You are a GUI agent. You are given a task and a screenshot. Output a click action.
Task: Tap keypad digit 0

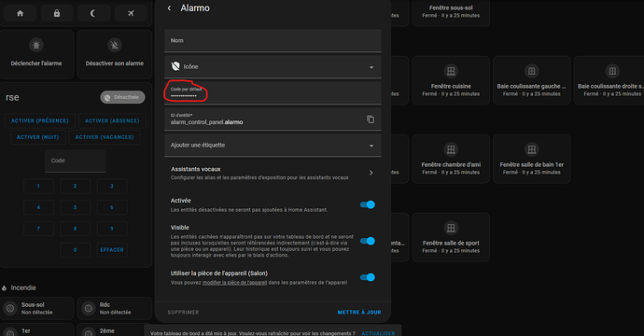76,250
